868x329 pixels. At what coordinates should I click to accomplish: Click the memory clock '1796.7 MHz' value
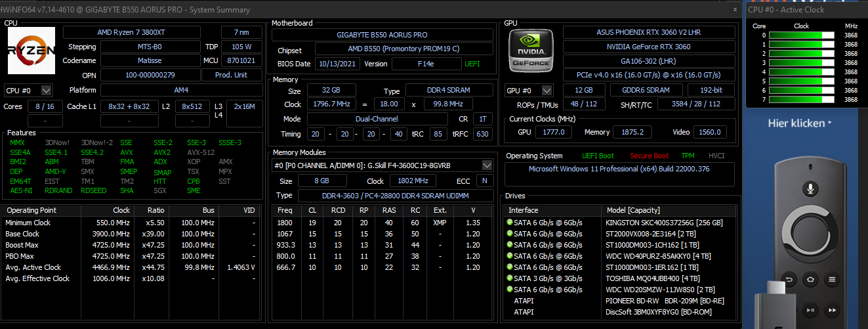click(x=331, y=104)
